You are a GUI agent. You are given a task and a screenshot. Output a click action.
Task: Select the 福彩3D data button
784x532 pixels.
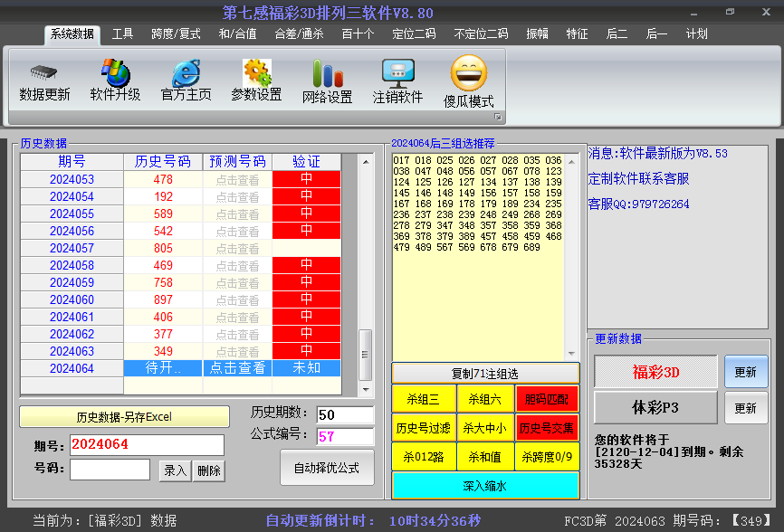(x=655, y=372)
